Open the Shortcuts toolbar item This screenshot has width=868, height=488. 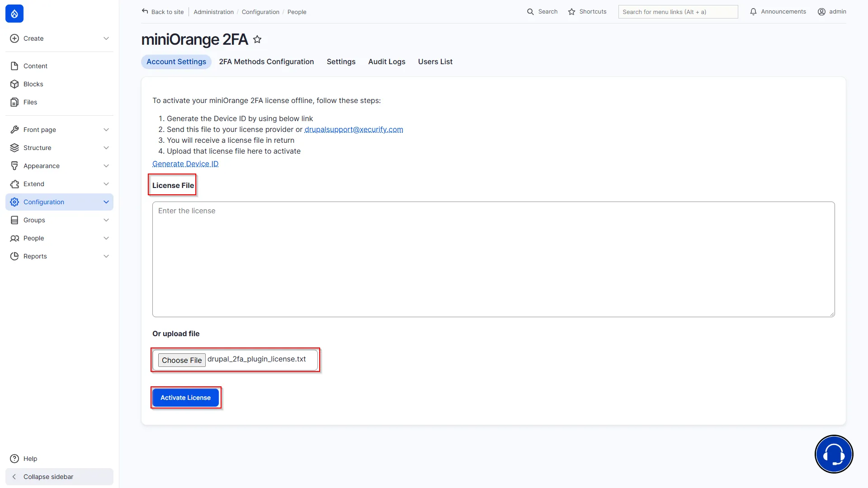coord(587,12)
